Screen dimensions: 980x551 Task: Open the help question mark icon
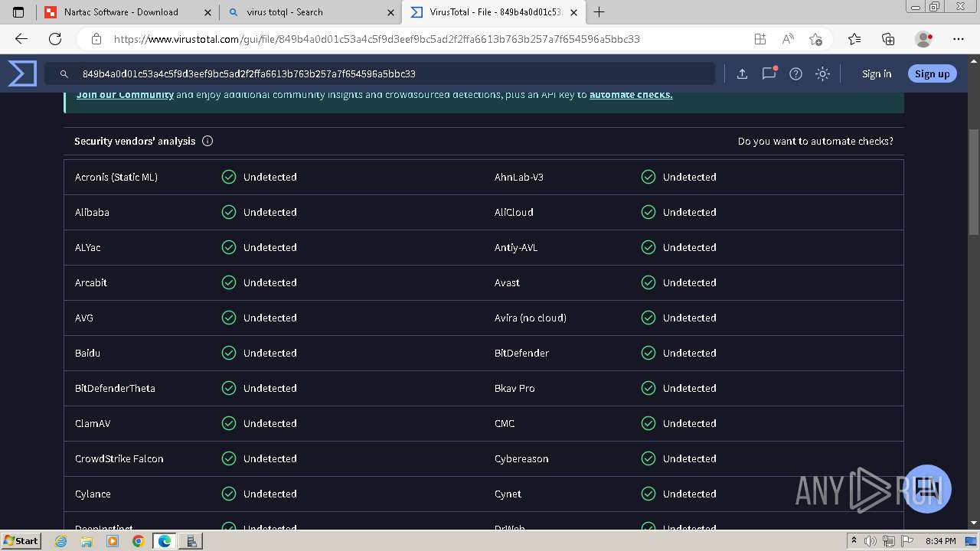pos(795,74)
